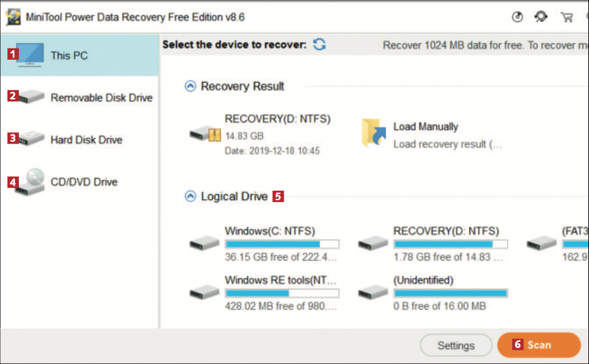Screen dimensions: 589x364
Task: Click the clock-style icon in title bar
Action: pyautogui.click(x=517, y=17)
